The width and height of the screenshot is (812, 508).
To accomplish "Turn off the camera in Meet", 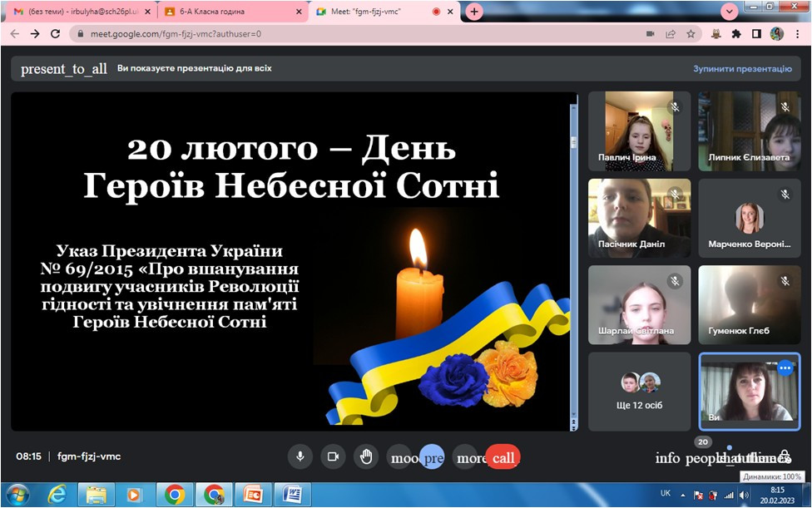I will [333, 456].
